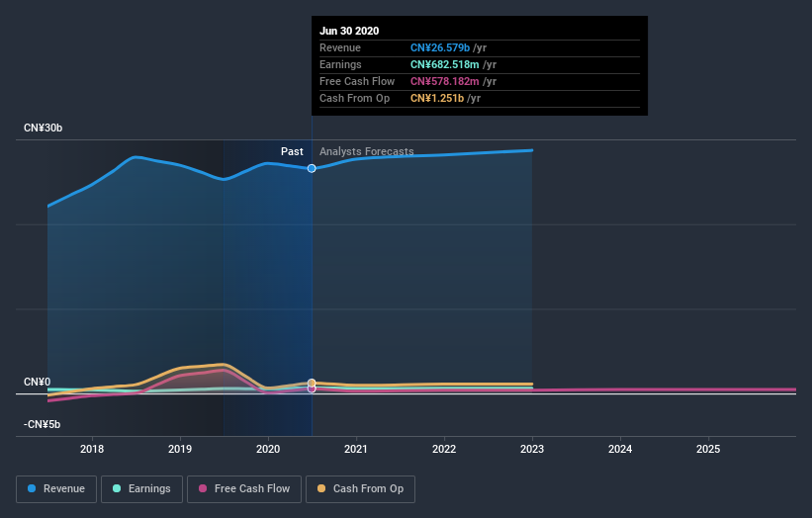
Task: Click the -CN¥5b y-axis label
Action: click(x=42, y=424)
